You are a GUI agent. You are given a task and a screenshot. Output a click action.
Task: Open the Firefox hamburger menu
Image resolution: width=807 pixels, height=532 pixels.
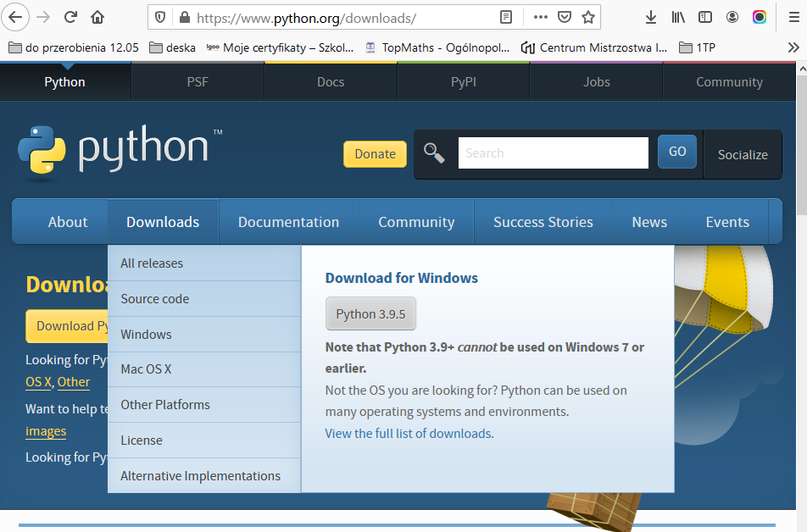click(793, 18)
